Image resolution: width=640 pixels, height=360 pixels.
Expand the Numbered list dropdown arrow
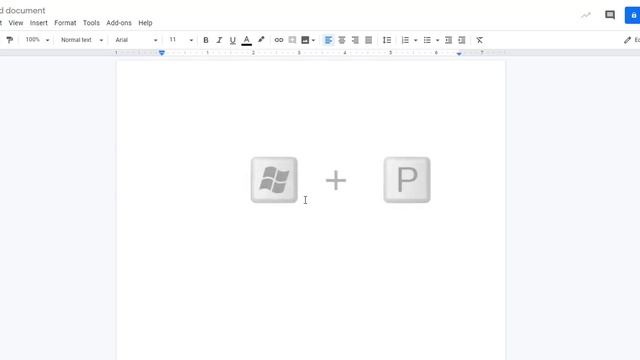tap(416, 40)
